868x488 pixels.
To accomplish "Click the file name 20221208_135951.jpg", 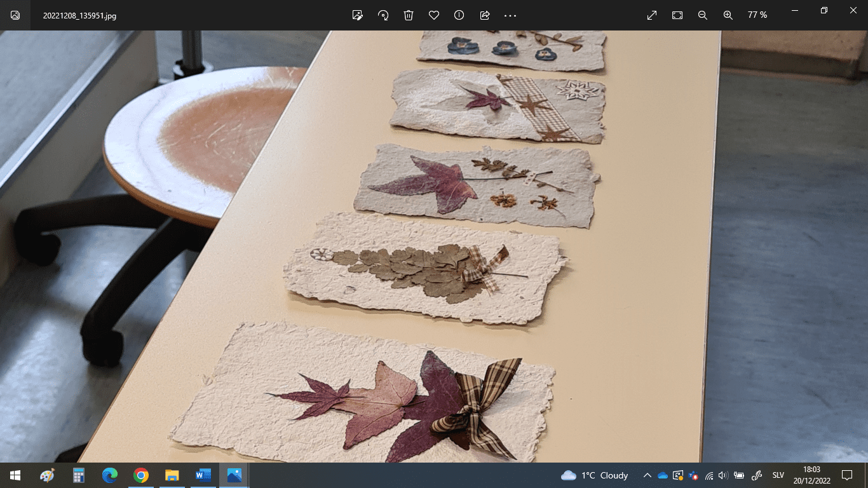I will 79,15.
